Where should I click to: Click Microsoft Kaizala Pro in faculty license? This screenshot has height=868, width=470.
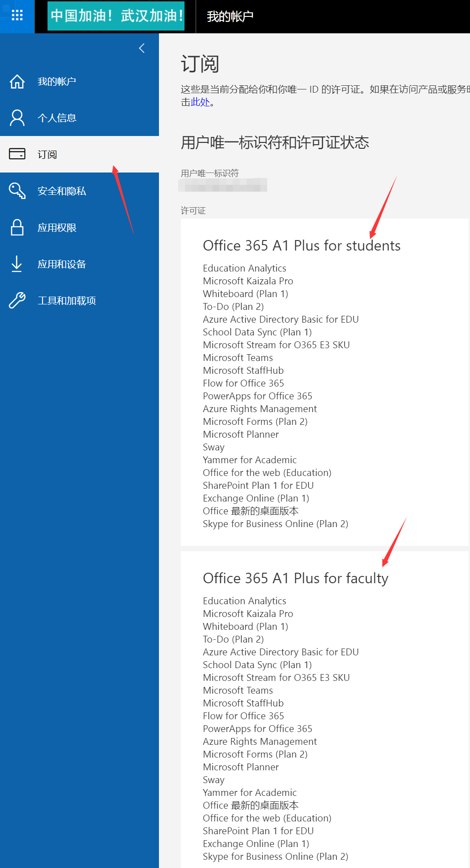pyautogui.click(x=248, y=614)
